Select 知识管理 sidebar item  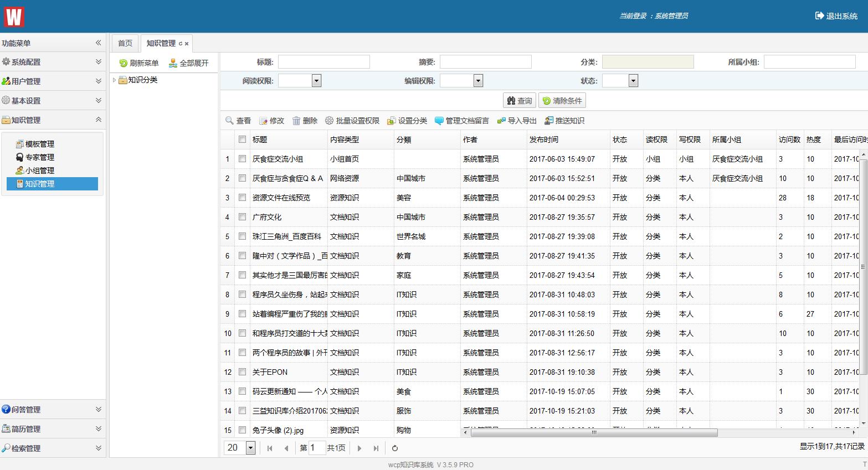pyautogui.click(x=52, y=184)
